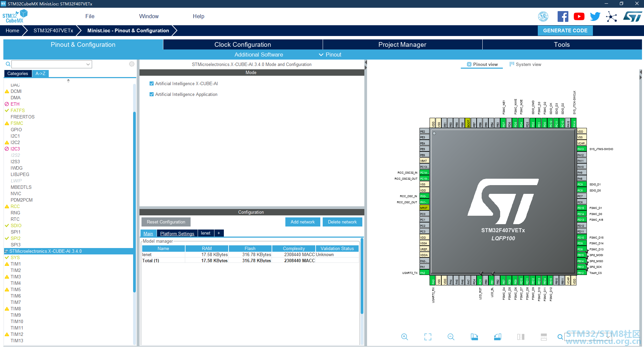Switch to the Project Manager tab

click(x=402, y=44)
